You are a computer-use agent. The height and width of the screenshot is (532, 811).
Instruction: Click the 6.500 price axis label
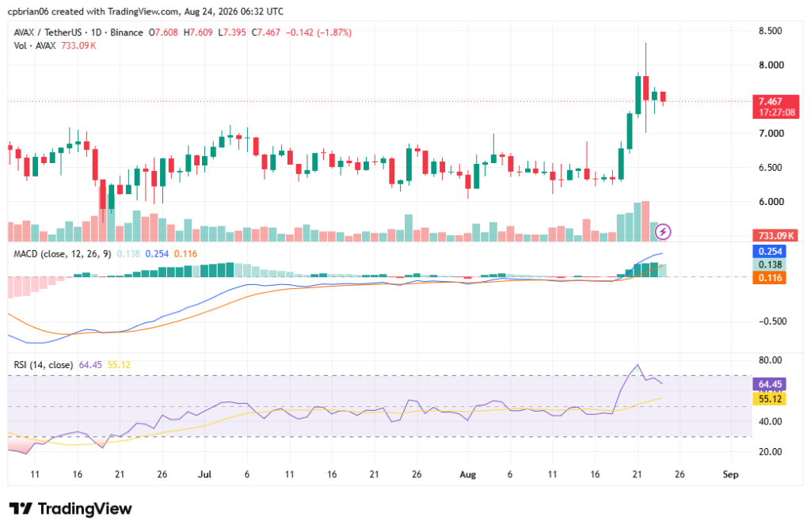tap(771, 168)
